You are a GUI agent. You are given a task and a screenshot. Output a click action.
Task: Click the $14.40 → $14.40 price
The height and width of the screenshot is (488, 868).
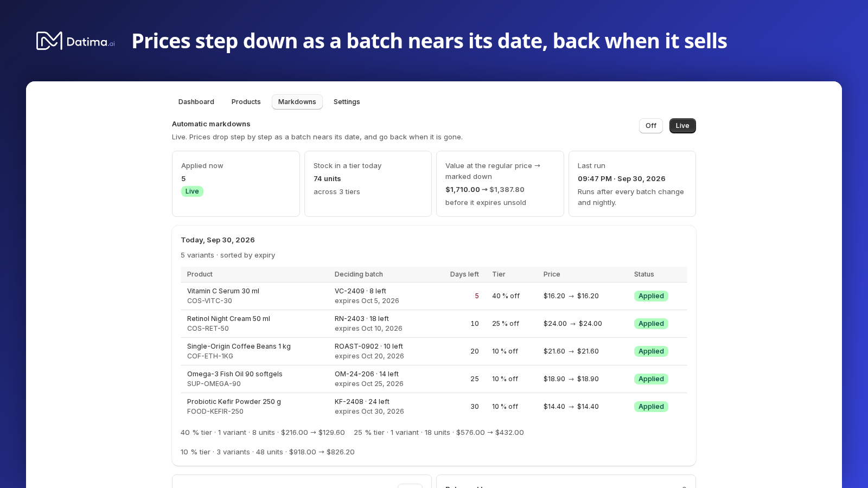pyautogui.click(x=571, y=407)
